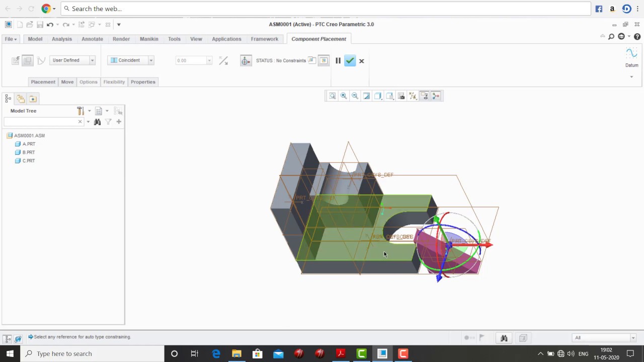Click convert constraints to mechanism connection icon
The height and width of the screenshot is (362, 644).
[x=41, y=60]
